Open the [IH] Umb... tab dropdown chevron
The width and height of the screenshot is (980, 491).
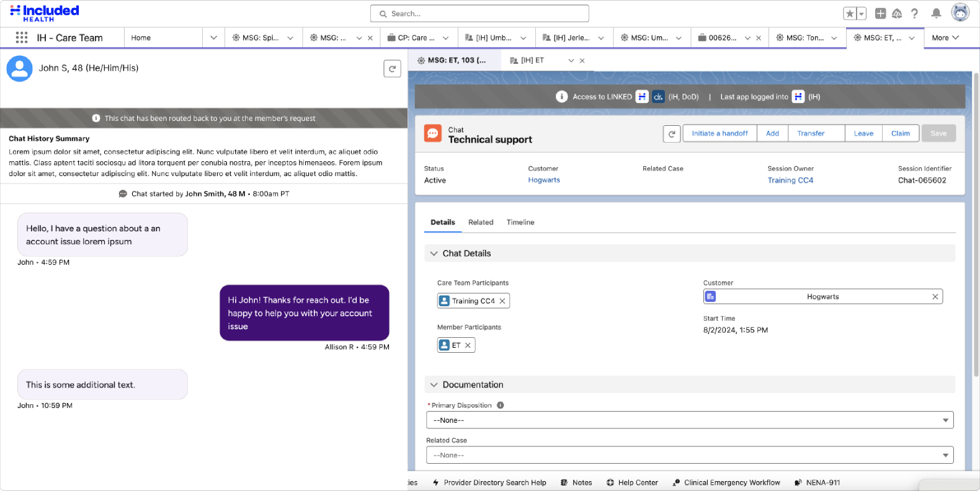coord(523,38)
